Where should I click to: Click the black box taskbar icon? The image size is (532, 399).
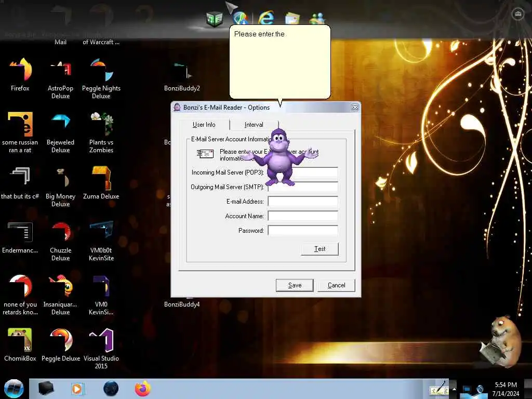tap(46, 389)
